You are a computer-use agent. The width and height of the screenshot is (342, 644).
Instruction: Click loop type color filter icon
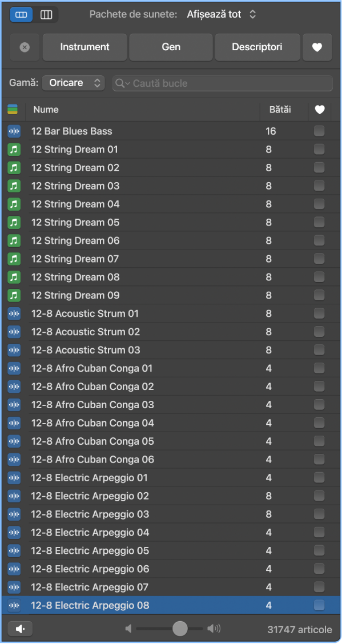click(x=13, y=110)
